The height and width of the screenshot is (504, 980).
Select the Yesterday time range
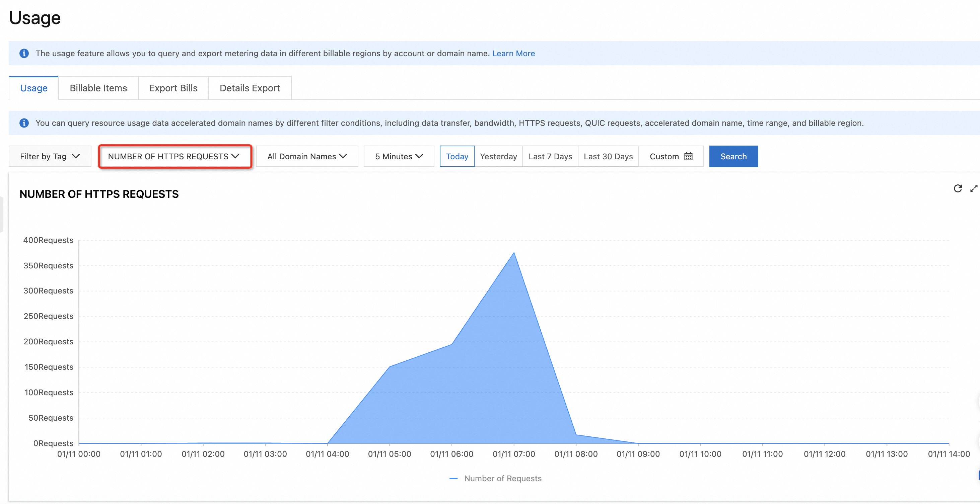tap(498, 156)
